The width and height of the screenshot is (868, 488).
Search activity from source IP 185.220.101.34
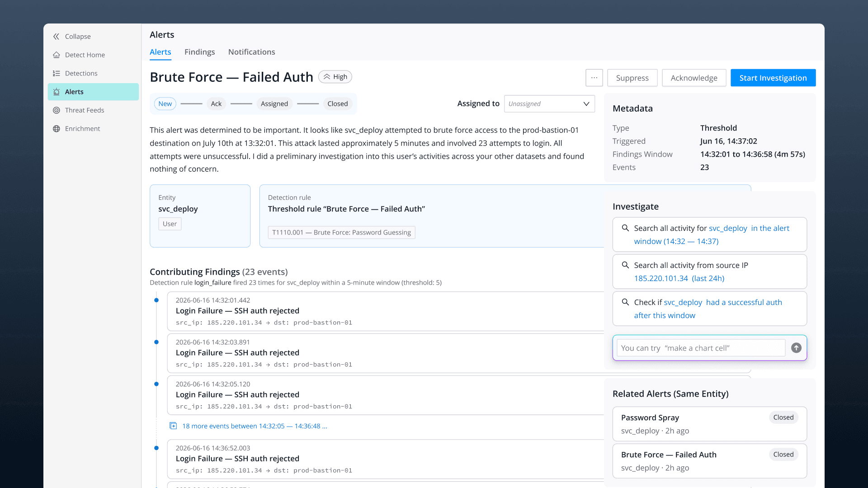pyautogui.click(x=709, y=272)
